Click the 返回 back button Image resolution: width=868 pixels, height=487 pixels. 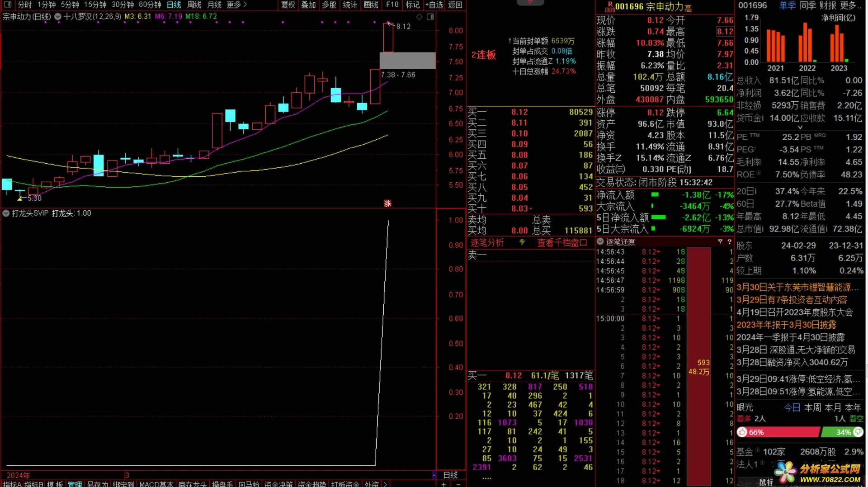click(x=455, y=5)
